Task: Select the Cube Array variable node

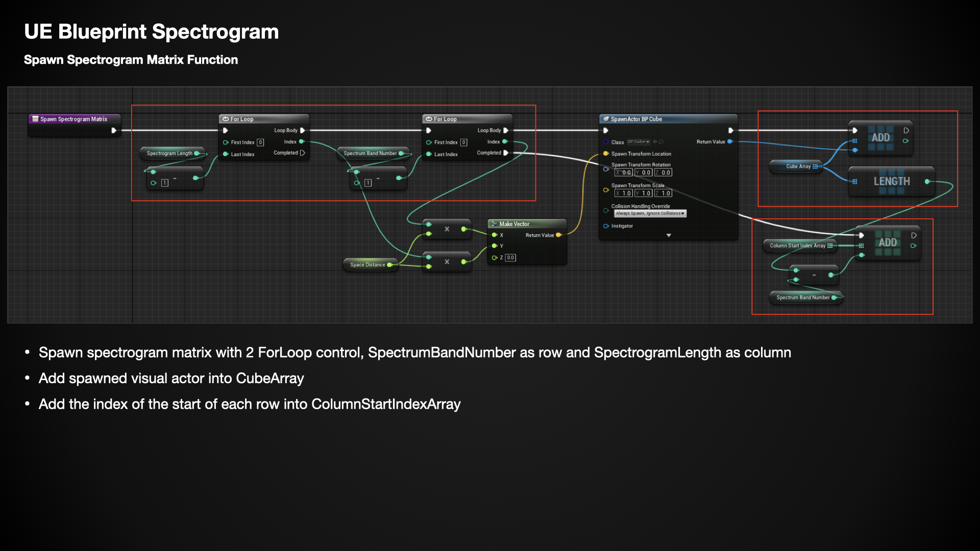Action: tap(796, 166)
